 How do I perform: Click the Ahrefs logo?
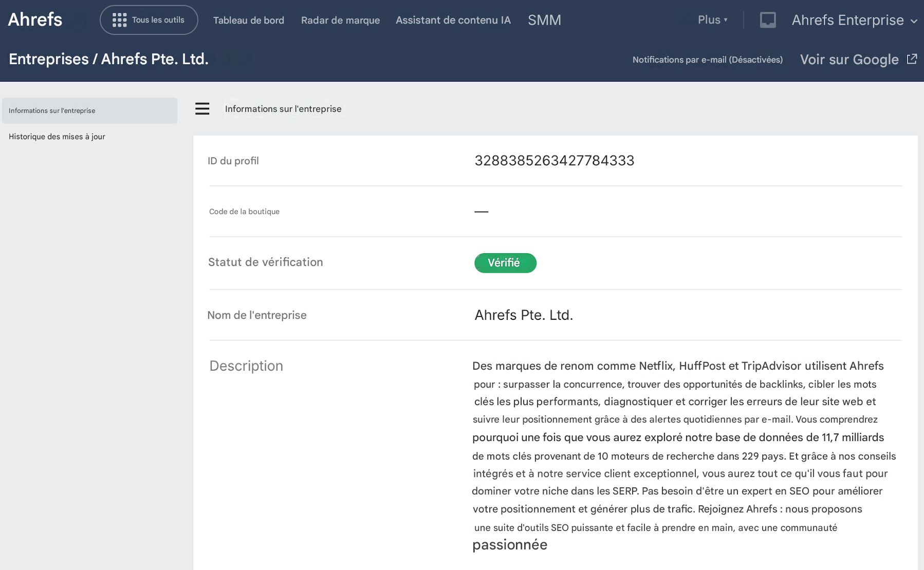35,20
